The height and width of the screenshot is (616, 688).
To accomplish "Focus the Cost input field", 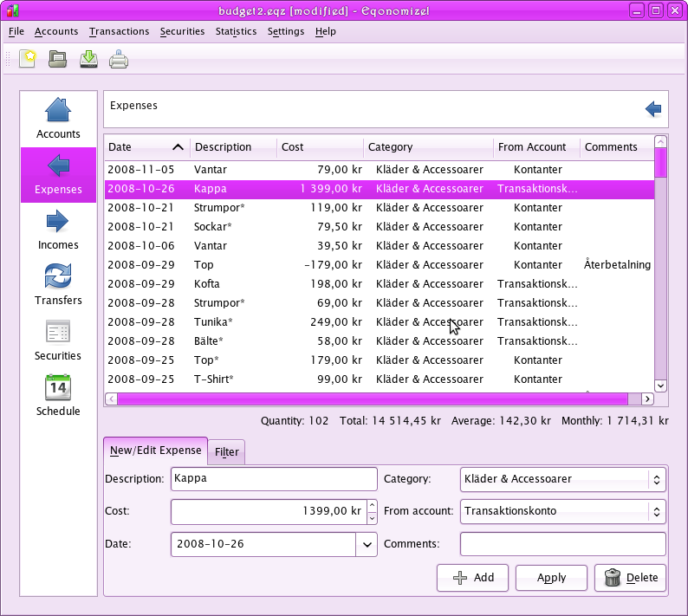I will [269, 511].
